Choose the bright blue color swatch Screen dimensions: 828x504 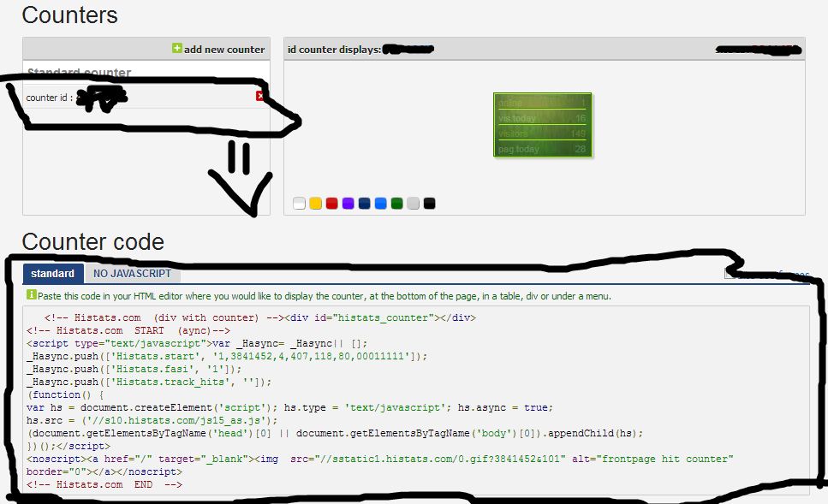pos(381,204)
